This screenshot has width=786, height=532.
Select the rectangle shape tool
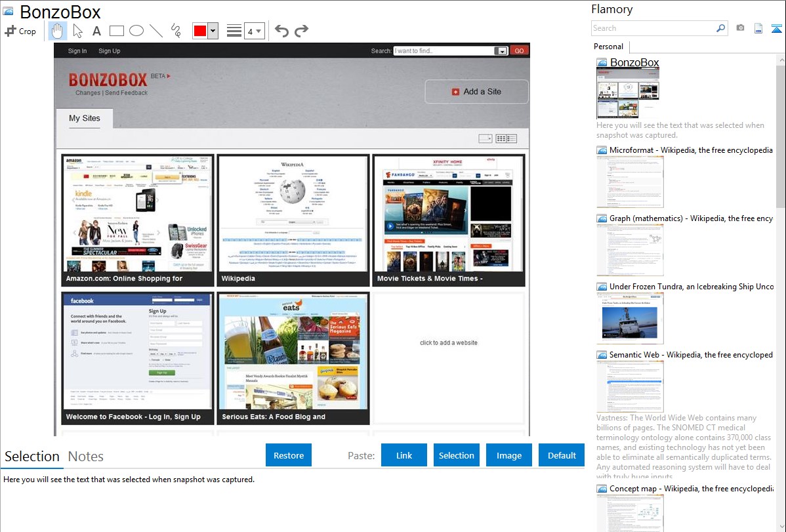117,31
